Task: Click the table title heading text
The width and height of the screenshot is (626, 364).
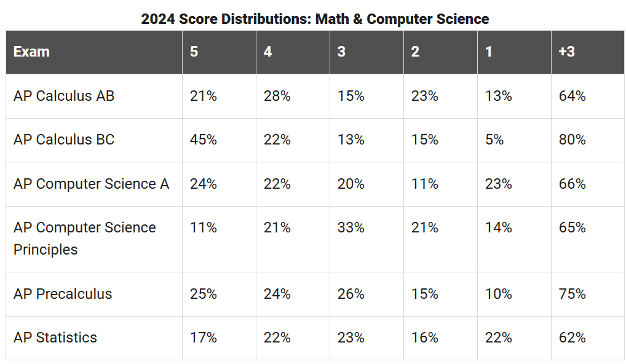Action: [315, 19]
